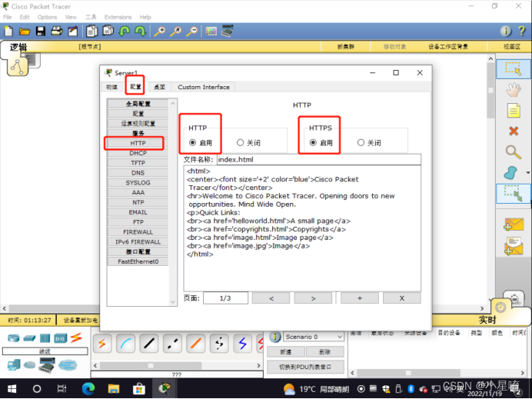
Task: Choose the Select tool on right panel
Action: [x=514, y=68]
